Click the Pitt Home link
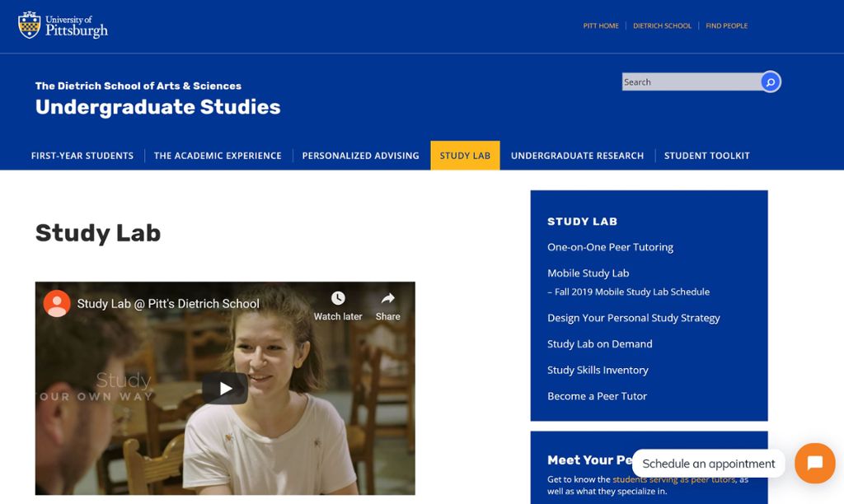Screen dimensions: 844x504 (601, 26)
